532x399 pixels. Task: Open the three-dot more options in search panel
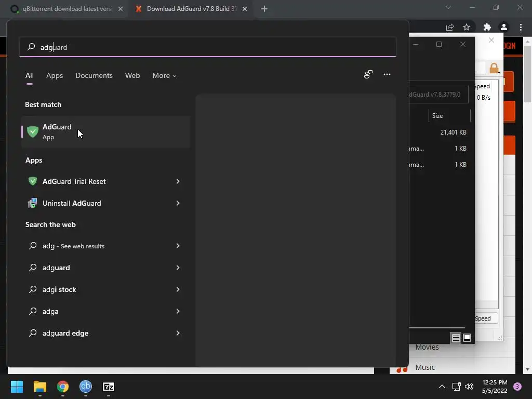coord(387,74)
